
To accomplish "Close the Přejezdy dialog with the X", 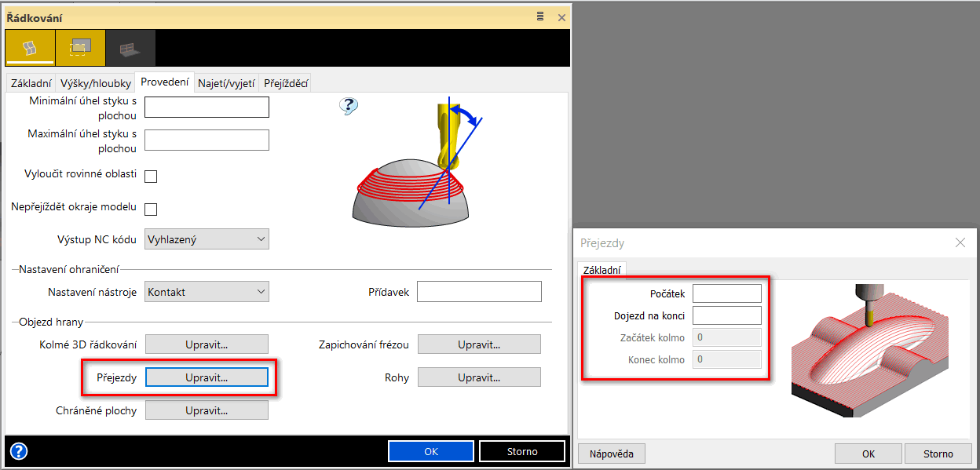I will point(960,243).
